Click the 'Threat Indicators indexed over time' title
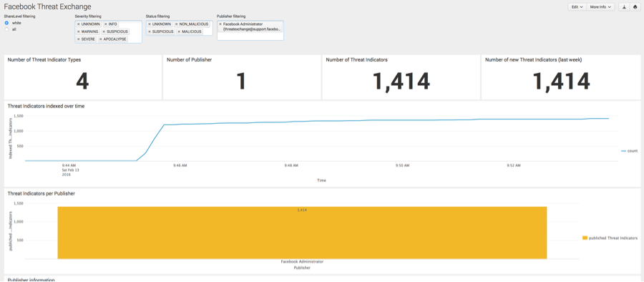The height and width of the screenshot is (282, 644). [46, 106]
